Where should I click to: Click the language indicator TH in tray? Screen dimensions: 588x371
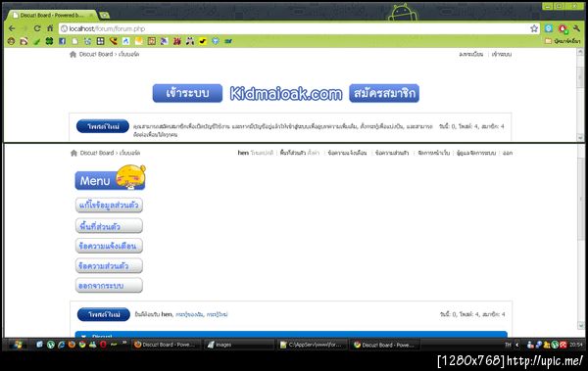508,345
